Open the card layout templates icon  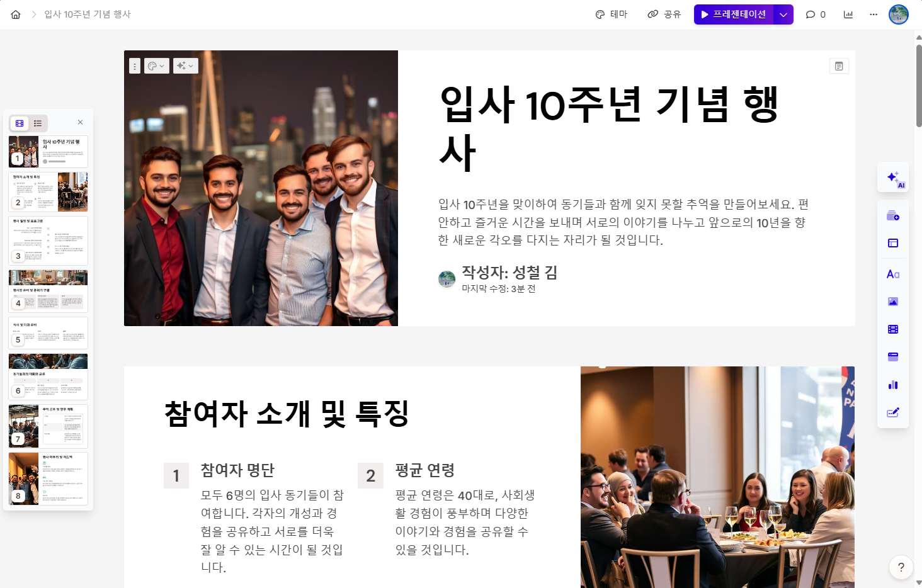893,243
